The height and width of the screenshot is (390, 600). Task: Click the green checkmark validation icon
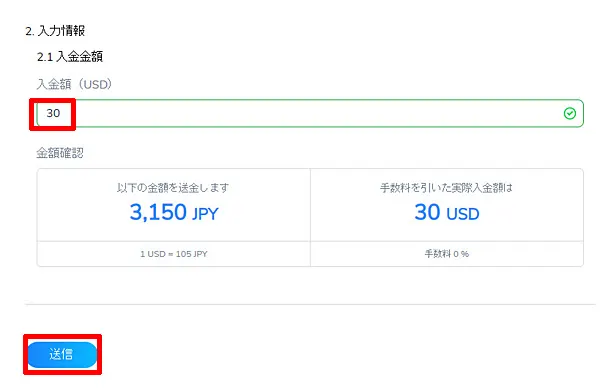(570, 113)
